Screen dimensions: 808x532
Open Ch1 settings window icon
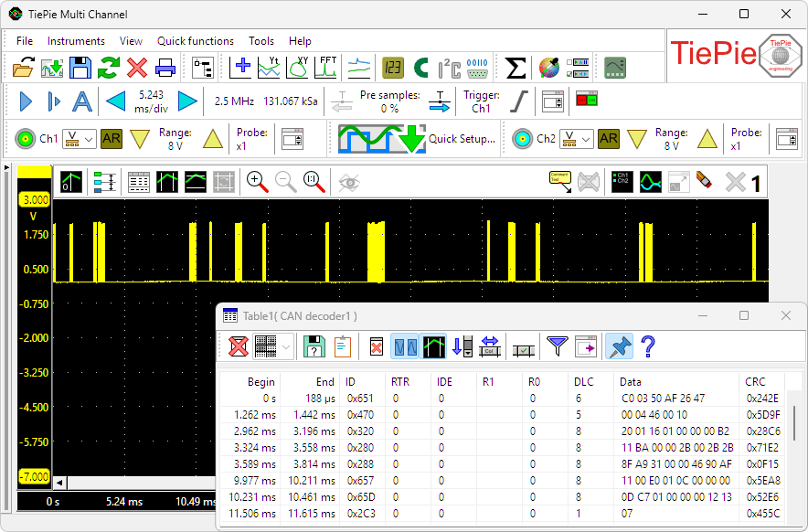[292, 139]
